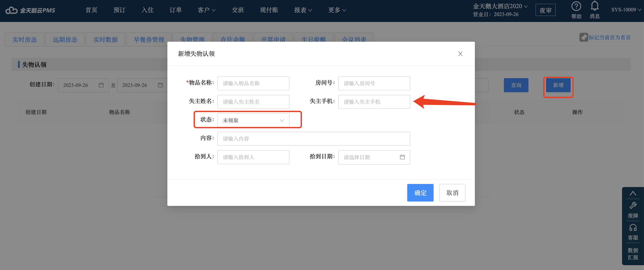The image size is (644, 270).
Task: Focus the 失主姓名 input field
Action: tap(253, 102)
